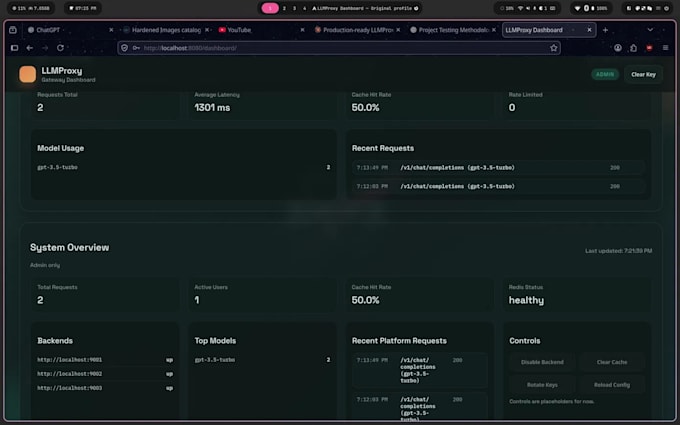Open the browser hamburger menu
This screenshot has height=425, width=680.
[x=665, y=48]
